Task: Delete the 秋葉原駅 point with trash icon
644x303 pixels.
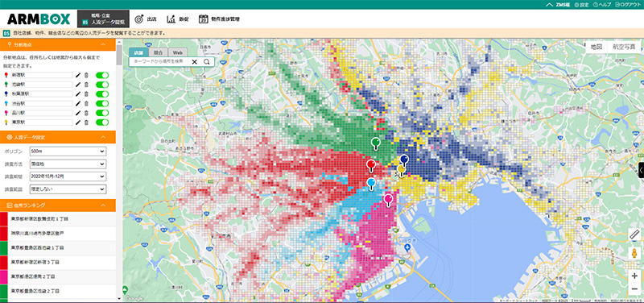Action: pos(86,94)
